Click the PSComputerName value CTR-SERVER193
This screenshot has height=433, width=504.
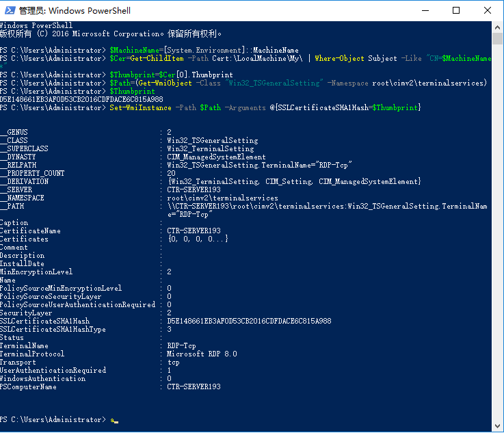pyautogui.click(x=194, y=386)
